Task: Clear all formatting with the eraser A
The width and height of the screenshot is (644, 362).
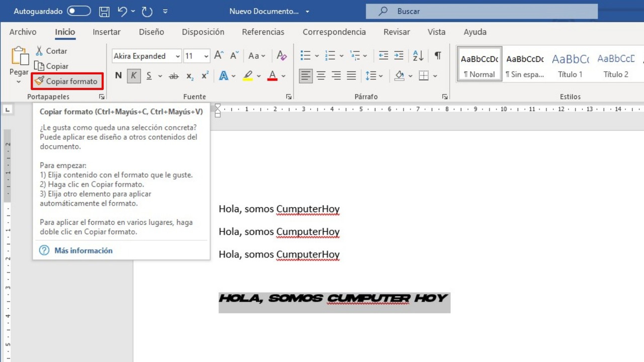Action: pyautogui.click(x=282, y=55)
